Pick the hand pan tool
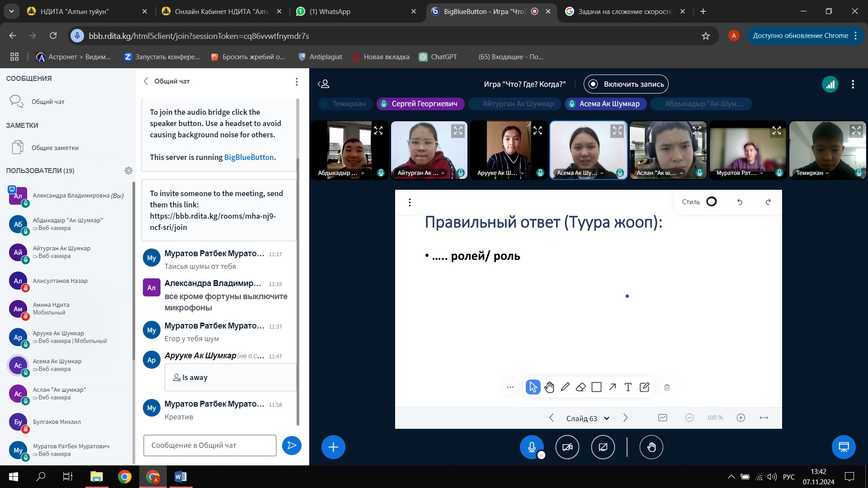This screenshot has width=868, height=488. [549, 387]
